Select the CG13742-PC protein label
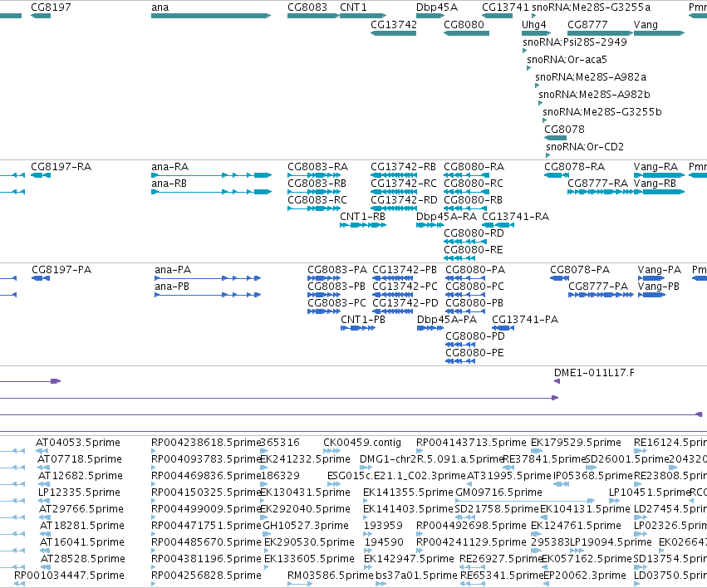The image size is (707, 588). coord(405,287)
